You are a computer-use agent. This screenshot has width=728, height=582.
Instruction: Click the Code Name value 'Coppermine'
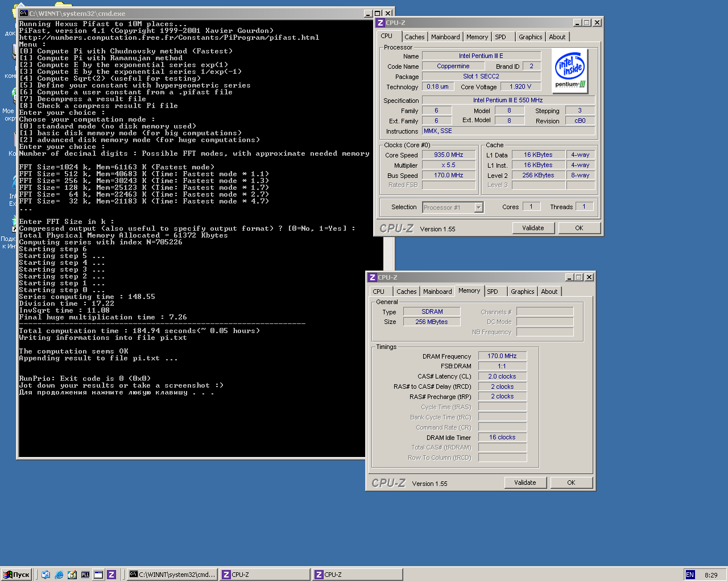tap(453, 66)
